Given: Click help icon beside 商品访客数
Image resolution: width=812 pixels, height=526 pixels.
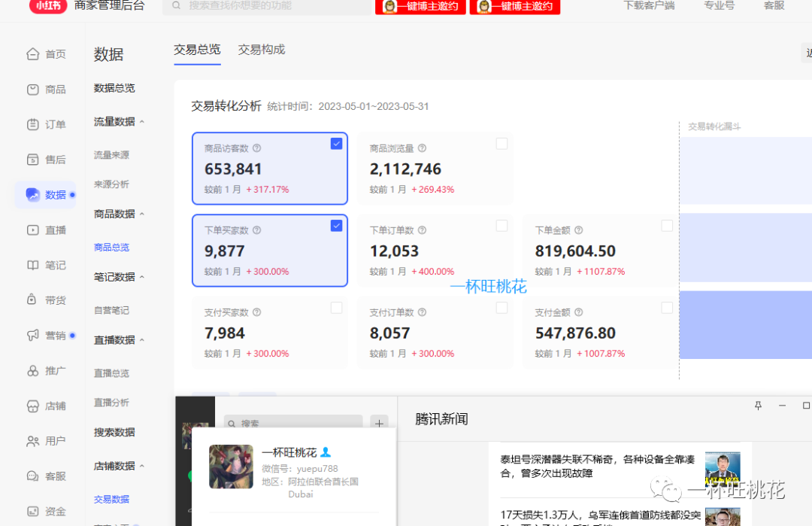Looking at the screenshot, I should [257, 148].
